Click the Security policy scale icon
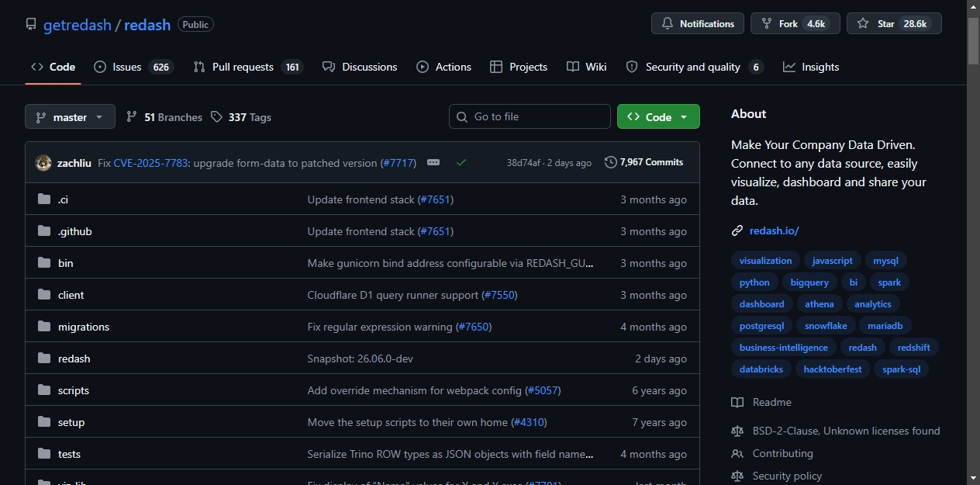The image size is (980, 485). pos(737,476)
